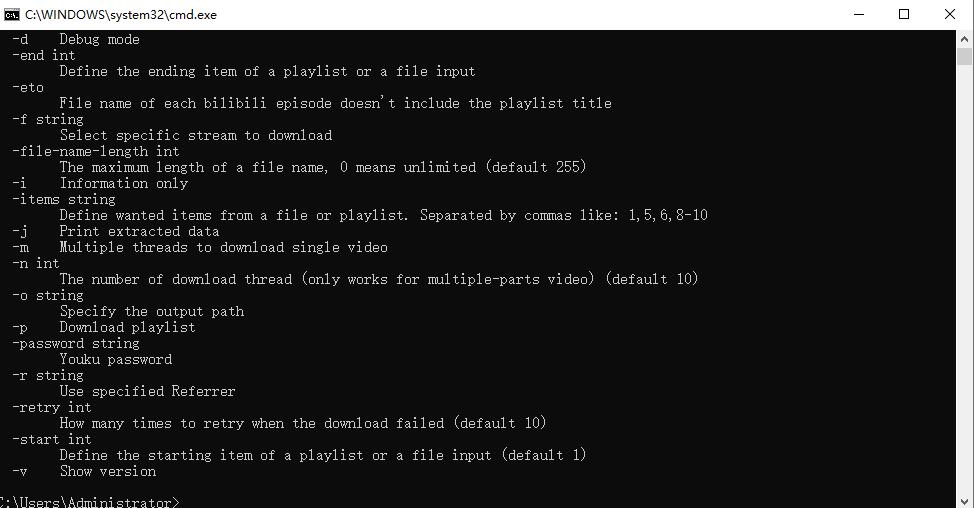Maximize the cmd.exe window
This screenshot has width=974, height=508.
[x=905, y=15]
